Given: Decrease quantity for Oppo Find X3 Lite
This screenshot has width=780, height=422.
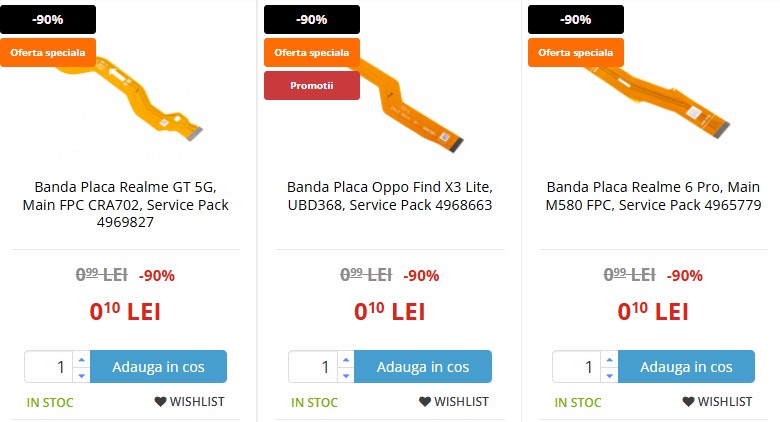Looking at the screenshot, I should point(345,375).
